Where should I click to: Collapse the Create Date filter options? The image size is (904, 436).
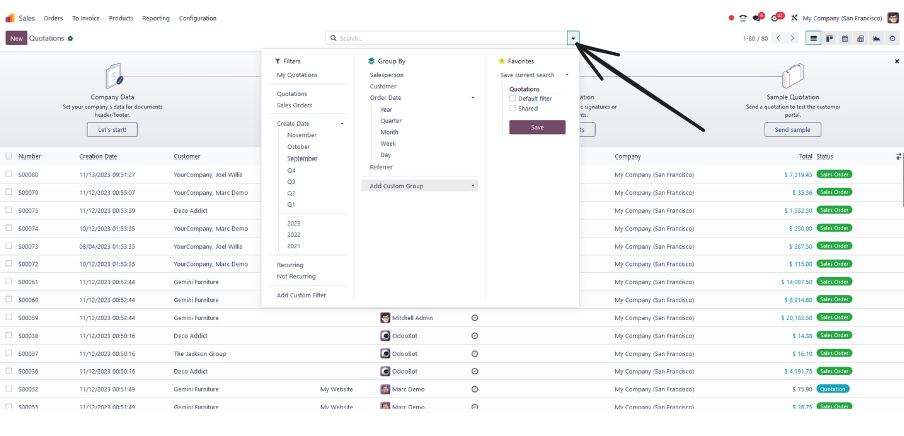[x=342, y=124]
